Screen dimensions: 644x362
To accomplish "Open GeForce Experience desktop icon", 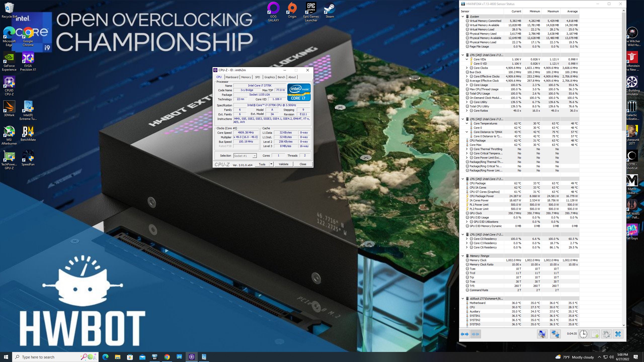I will coord(9,61).
